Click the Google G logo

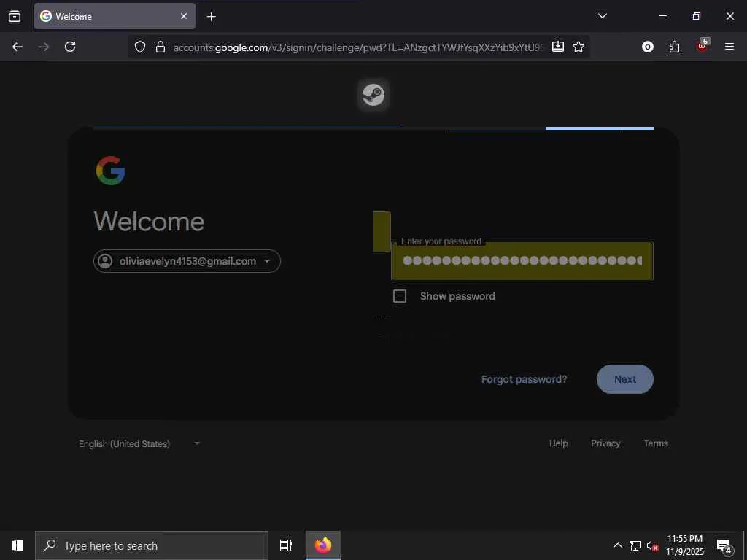[111, 171]
